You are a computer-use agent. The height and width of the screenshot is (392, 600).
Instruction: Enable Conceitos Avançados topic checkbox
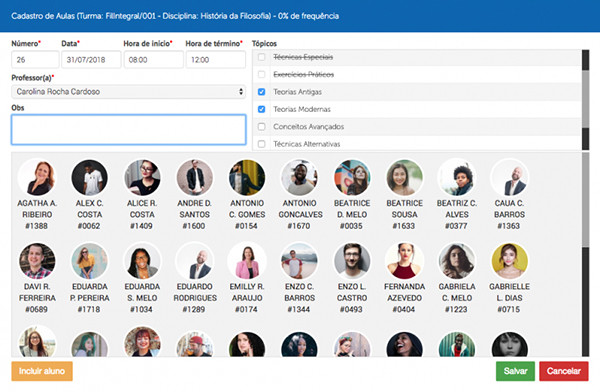click(261, 126)
